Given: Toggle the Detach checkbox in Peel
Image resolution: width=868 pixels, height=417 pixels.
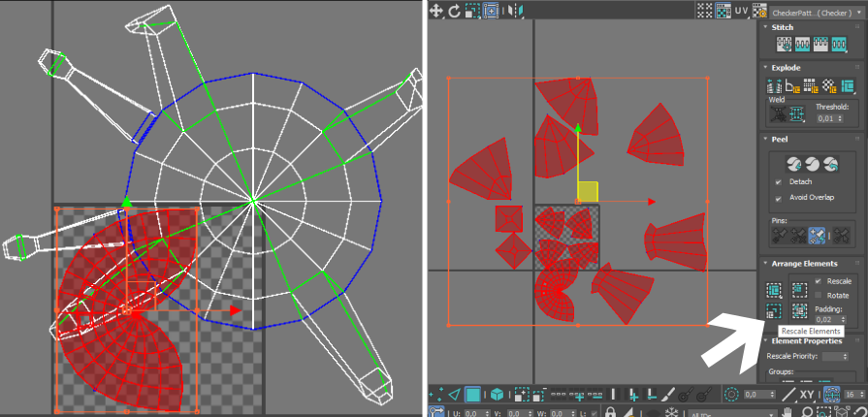Looking at the screenshot, I should [x=780, y=182].
